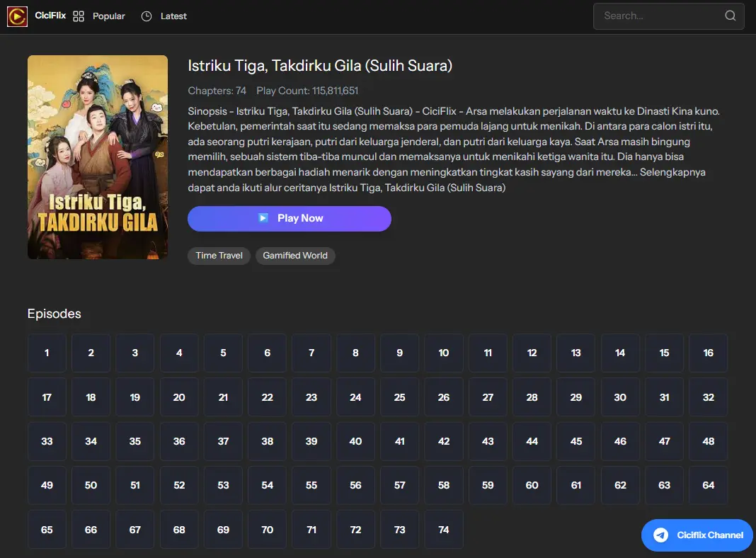Click the search magnifier icon
Viewport: 756px width, 558px height.
731,16
